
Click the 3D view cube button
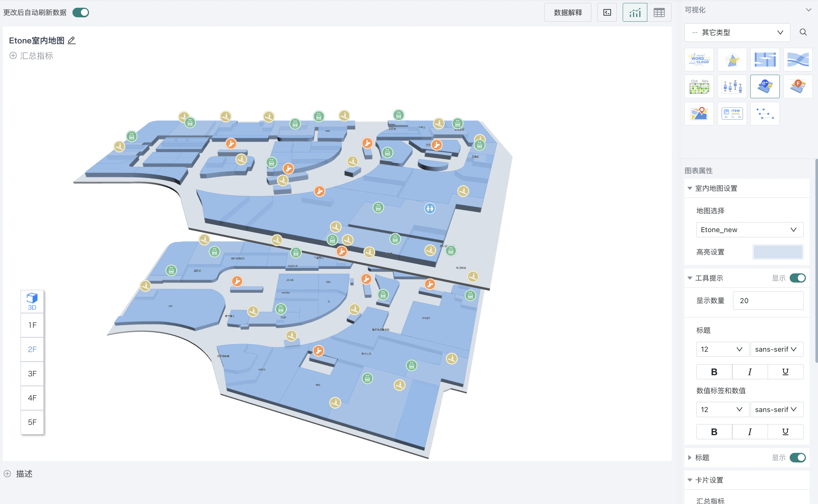tap(32, 302)
